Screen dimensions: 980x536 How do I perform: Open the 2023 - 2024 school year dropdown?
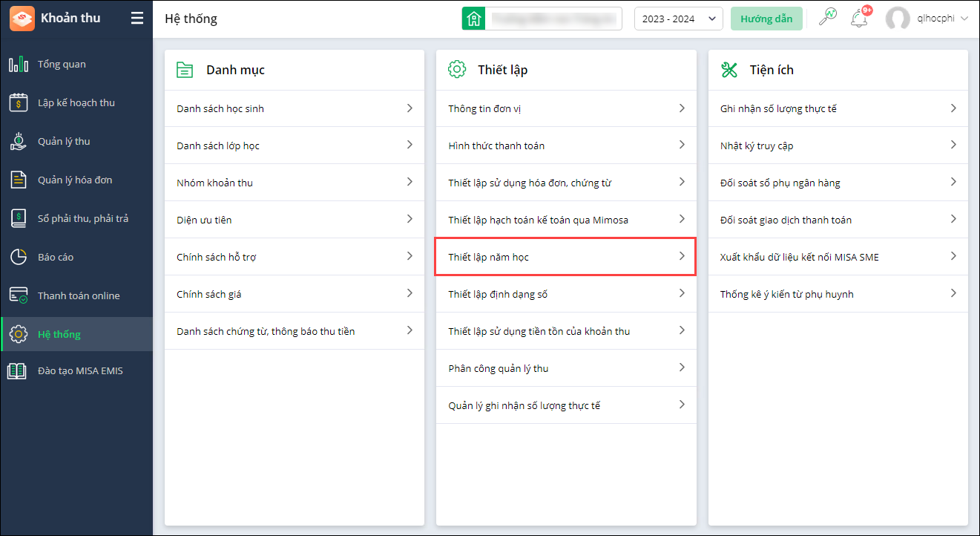click(x=678, y=19)
